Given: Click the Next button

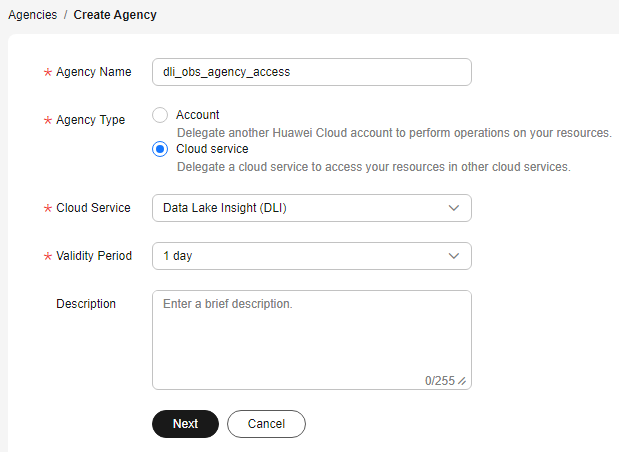Looking at the screenshot, I should tap(185, 424).
